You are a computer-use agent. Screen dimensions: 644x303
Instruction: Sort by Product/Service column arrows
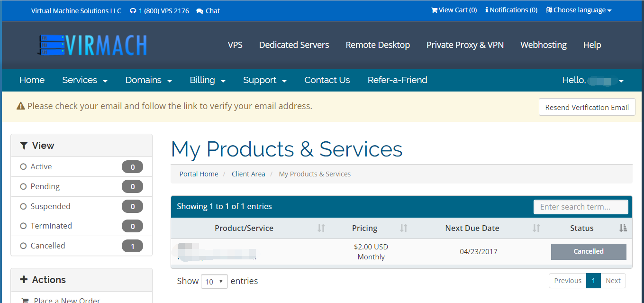coord(321,228)
